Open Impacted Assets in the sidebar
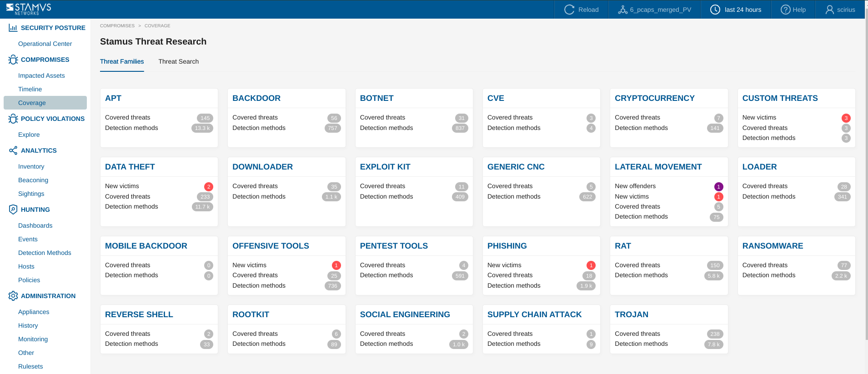This screenshot has height=374, width=868. 41,75
